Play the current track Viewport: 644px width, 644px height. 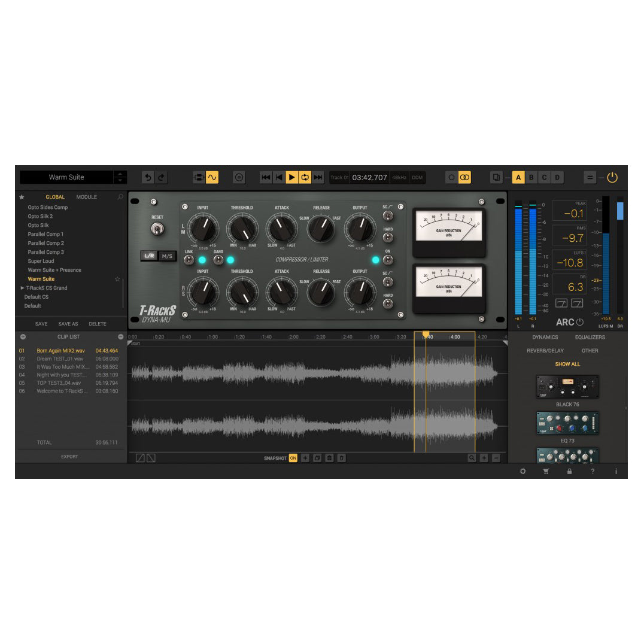(x=291, y=177)
